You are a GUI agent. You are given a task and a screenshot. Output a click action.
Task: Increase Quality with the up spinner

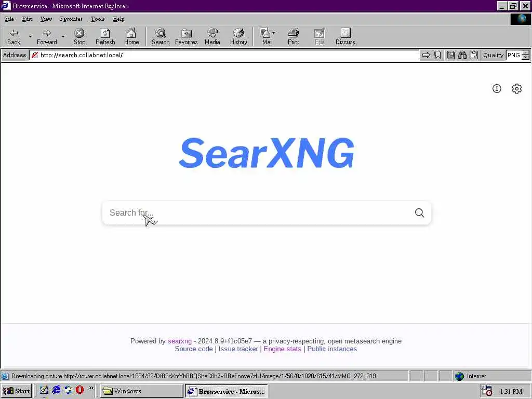pyautogui.click(x=525, y=52)
